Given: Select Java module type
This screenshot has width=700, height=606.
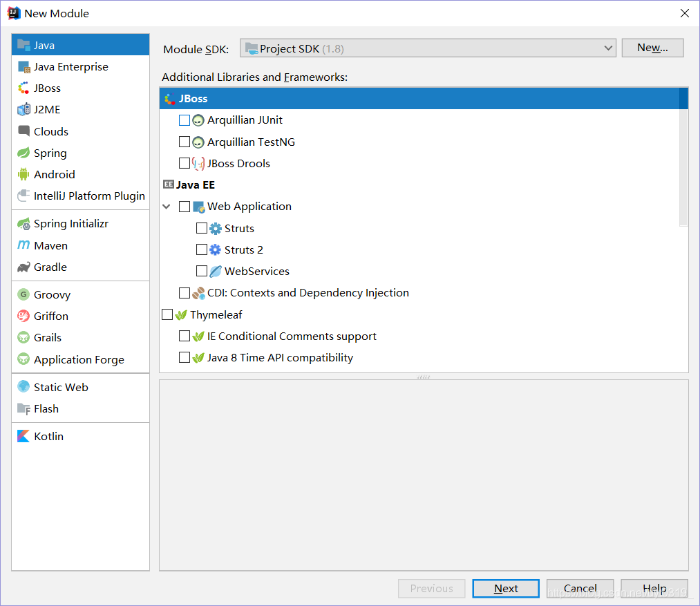Looking at the screenshot, I should point(80,45).
